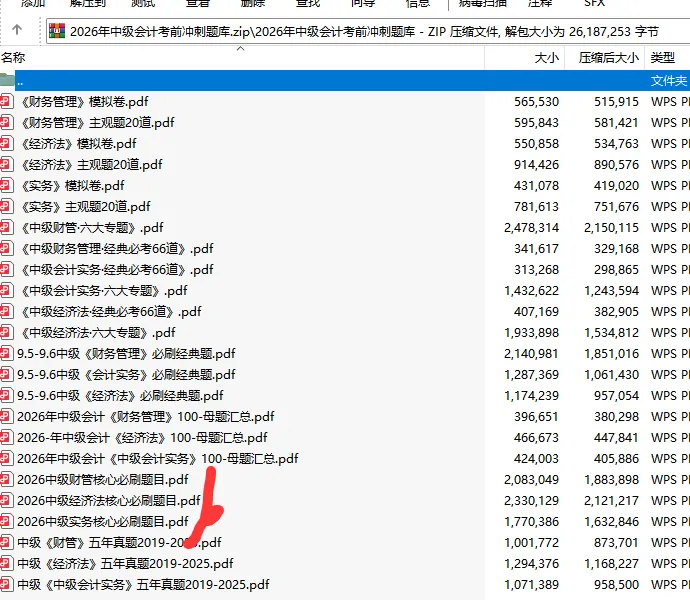Viewport: 690px width, 600px height.
Task: Click compressed size value 419,020
Action: (x=617, y=185)
